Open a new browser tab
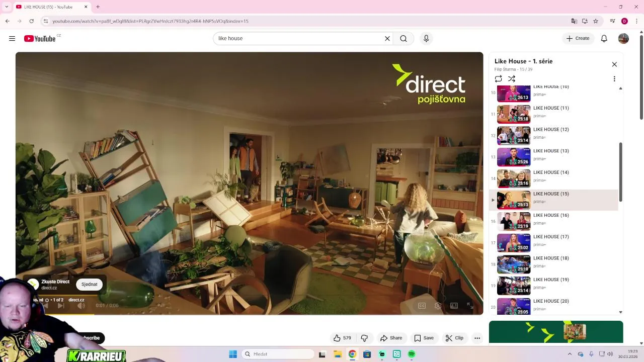This screenshot has width=644, height=362. pyautogui.click(x=98, y=7)
